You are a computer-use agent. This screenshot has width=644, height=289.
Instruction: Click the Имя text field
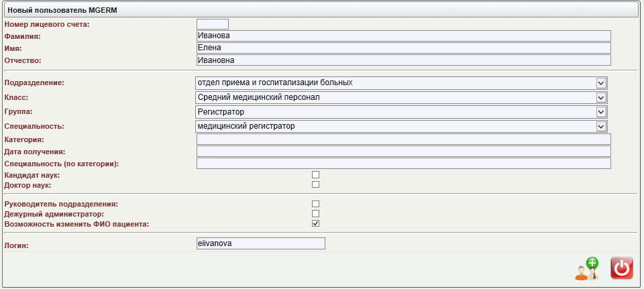tap(403, 48)
